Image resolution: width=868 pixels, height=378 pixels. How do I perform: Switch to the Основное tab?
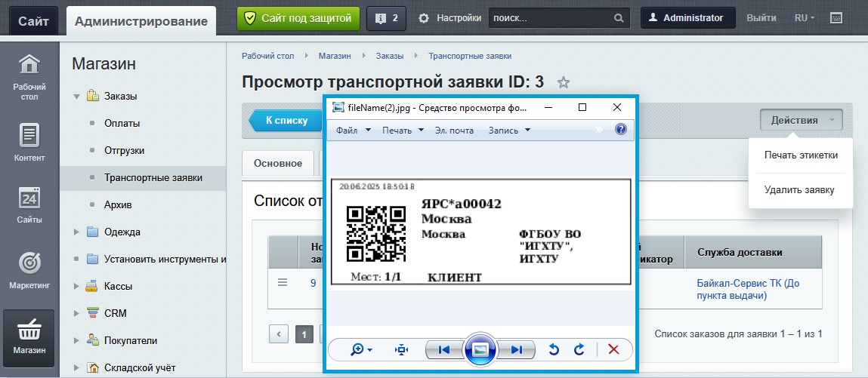278,163
